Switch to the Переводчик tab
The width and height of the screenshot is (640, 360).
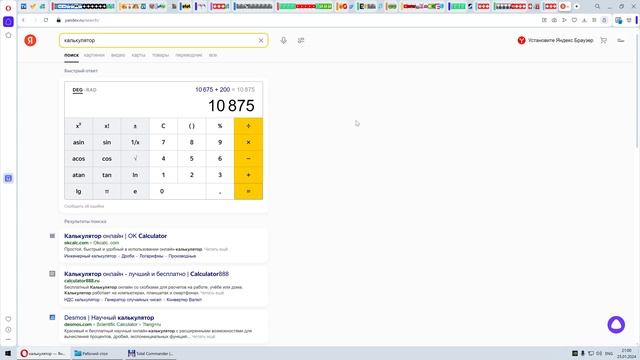[189, 55]
